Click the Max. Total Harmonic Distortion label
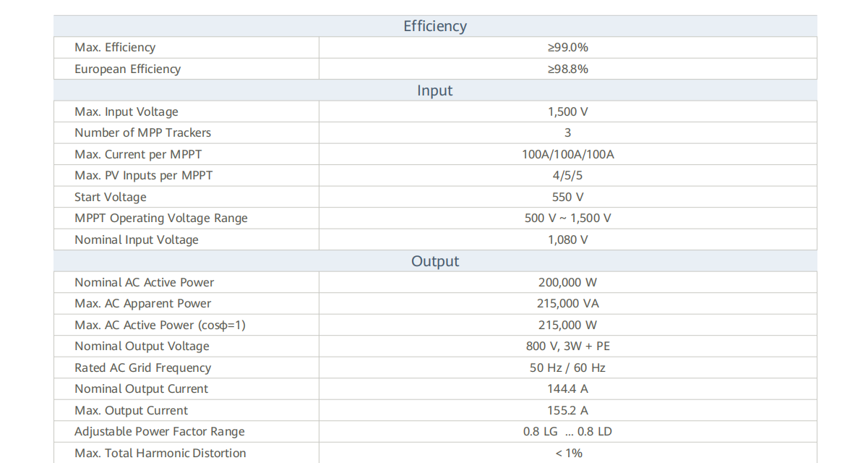This screenshot has width=868, height=463. [x=160, y=453]
